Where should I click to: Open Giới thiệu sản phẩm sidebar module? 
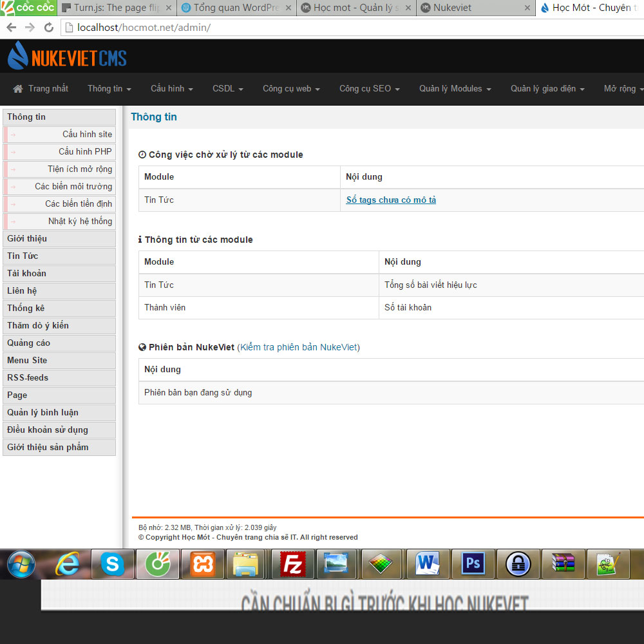(59, 448)
